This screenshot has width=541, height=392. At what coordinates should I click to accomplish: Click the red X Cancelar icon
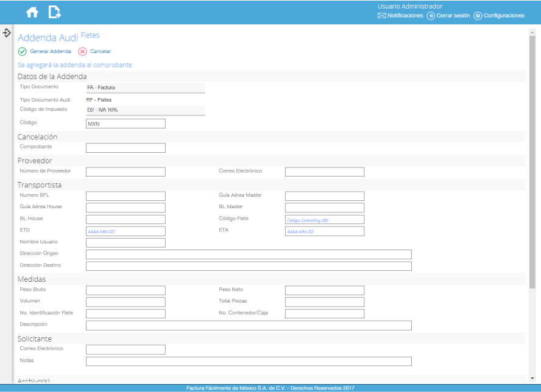tap(83, 52)
